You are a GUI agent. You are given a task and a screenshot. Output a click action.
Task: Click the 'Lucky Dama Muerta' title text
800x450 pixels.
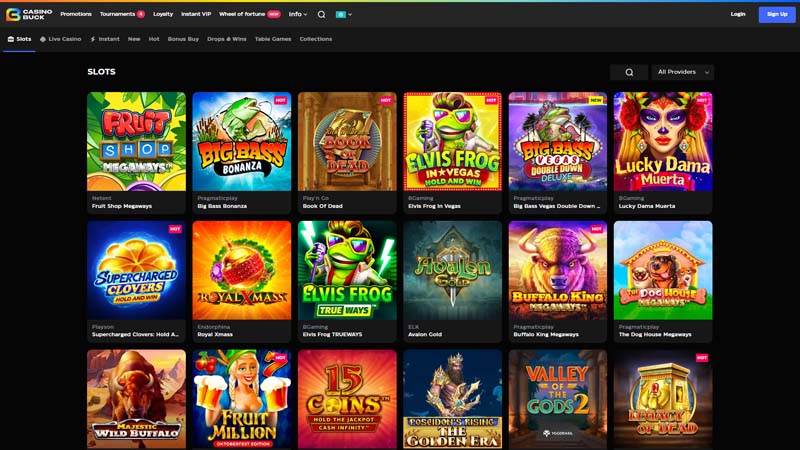coord(647,206)
